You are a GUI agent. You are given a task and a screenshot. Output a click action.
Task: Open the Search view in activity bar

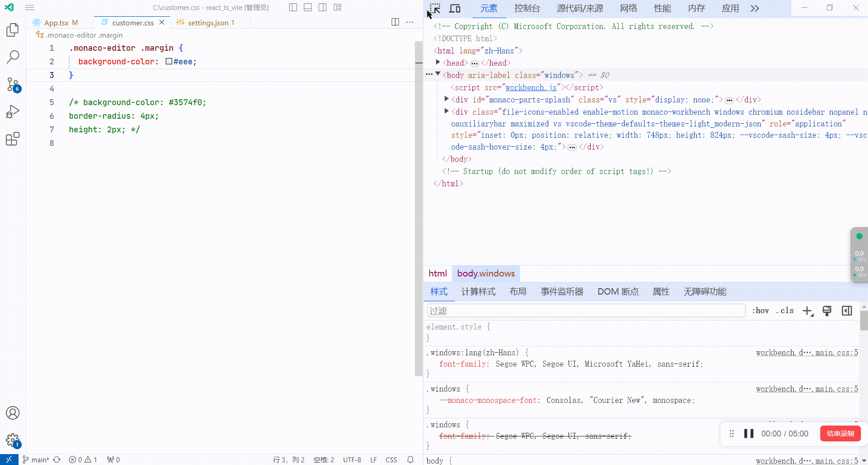[13, 57]
